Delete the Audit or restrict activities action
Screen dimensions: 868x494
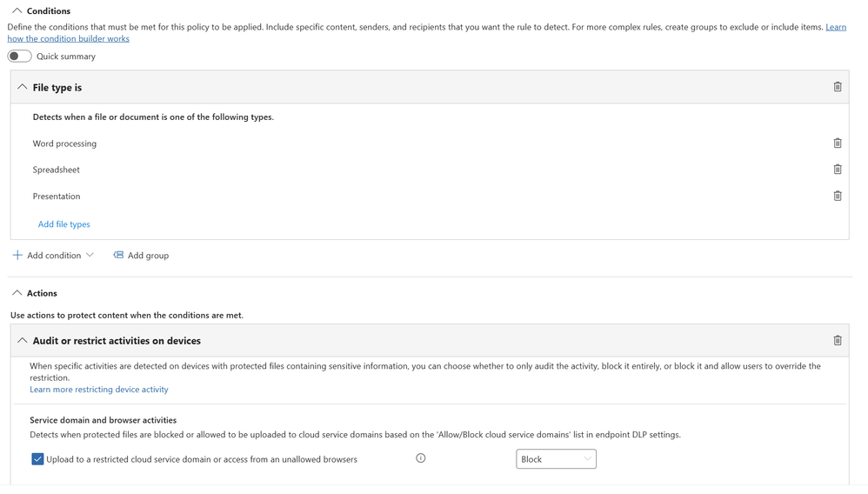click(838, 341)
